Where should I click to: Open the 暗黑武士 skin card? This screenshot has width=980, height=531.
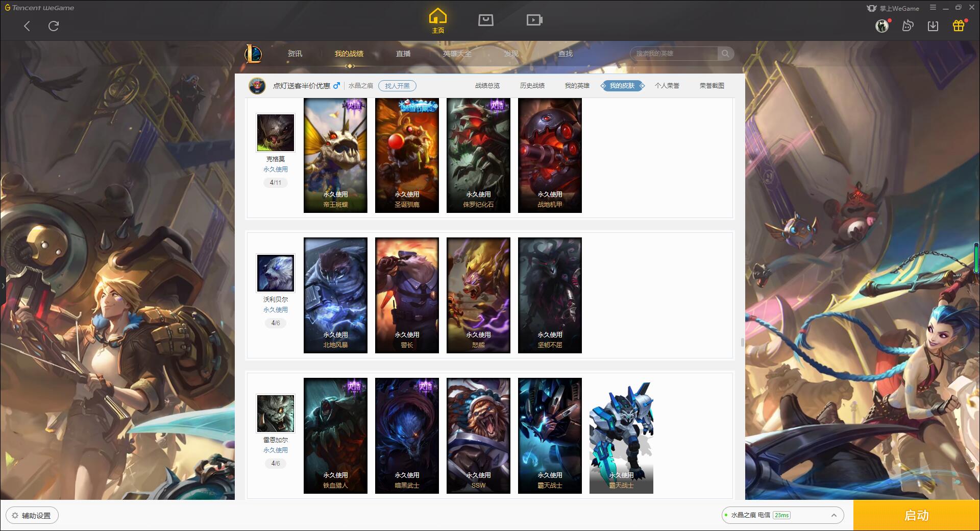pos(407,436)
